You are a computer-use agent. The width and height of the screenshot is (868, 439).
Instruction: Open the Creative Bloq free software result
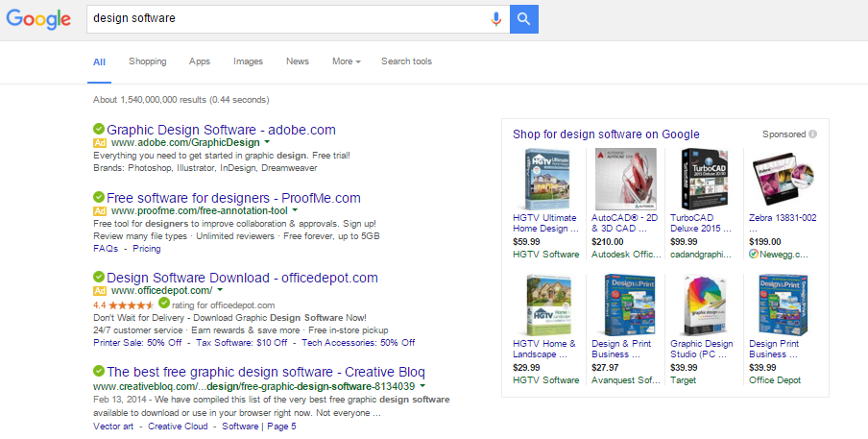pyautogui.click(x=265, y=372)
